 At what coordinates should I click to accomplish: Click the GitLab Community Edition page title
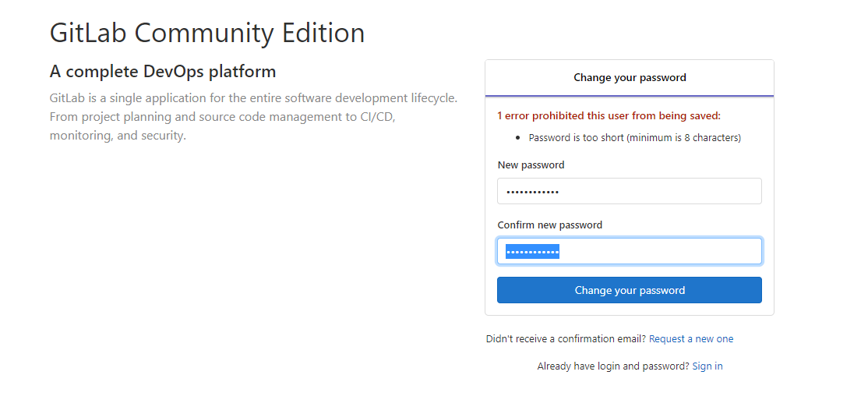[x=207, y=34]
